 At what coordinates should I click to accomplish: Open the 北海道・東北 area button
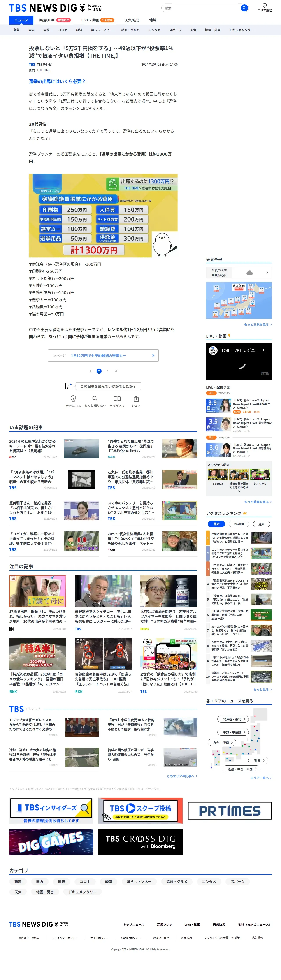(x=233, y=719)
